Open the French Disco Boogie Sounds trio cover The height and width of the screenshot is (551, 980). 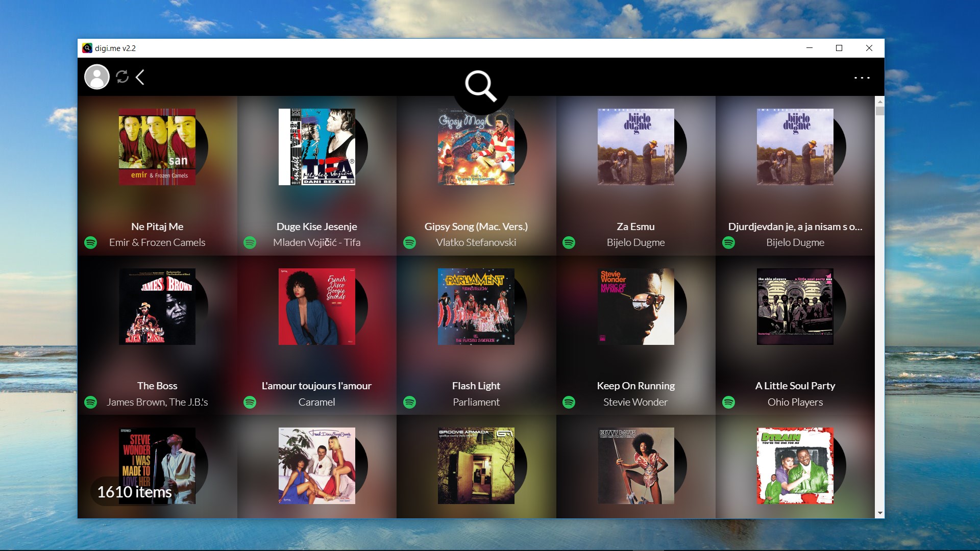(317, 466)
